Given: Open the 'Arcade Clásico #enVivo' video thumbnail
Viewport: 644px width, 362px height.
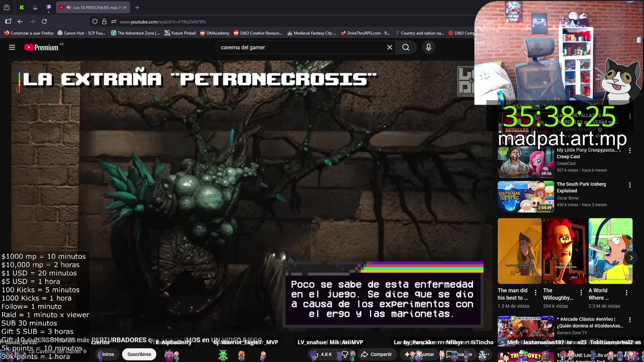Looking at the screenshot, I should 526,331.
